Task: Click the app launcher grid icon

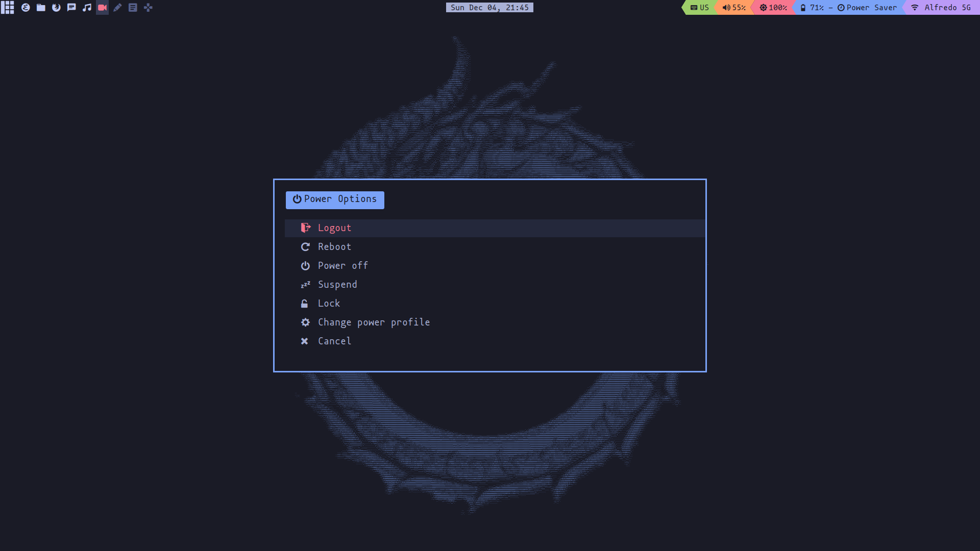Action: pyautogui.click(x=9, y=8)
